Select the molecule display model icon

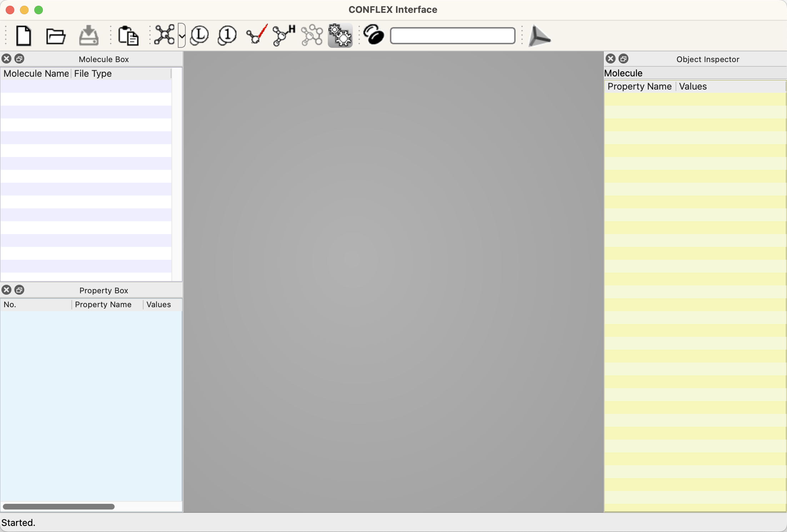click(x=165, y=35)
